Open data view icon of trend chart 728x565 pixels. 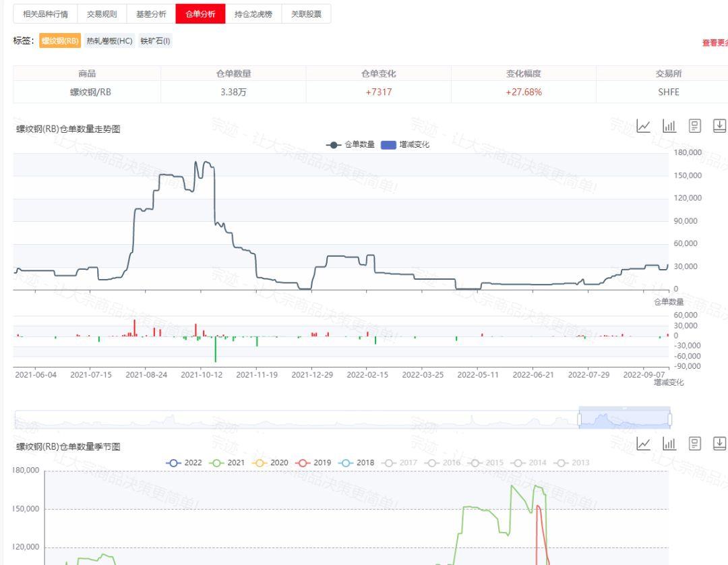pyautogui.click(x=694, y=126)
